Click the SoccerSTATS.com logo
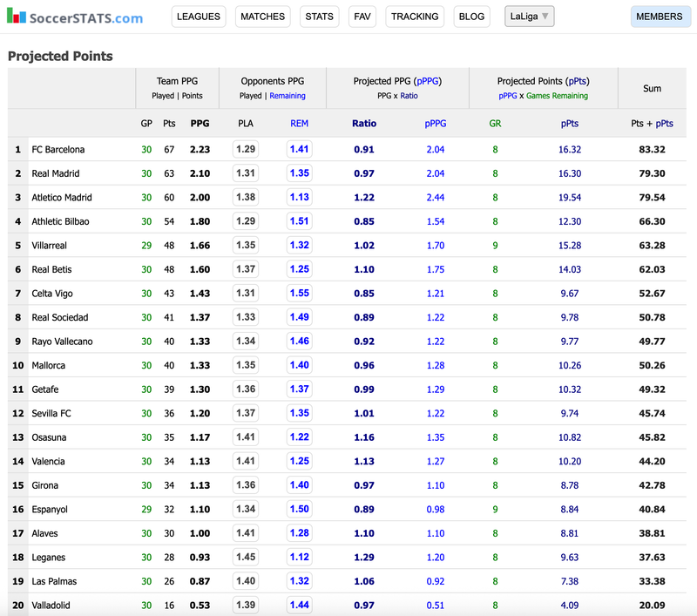The height and width of the screenshot is (616, 697). [x=75, y=17]
